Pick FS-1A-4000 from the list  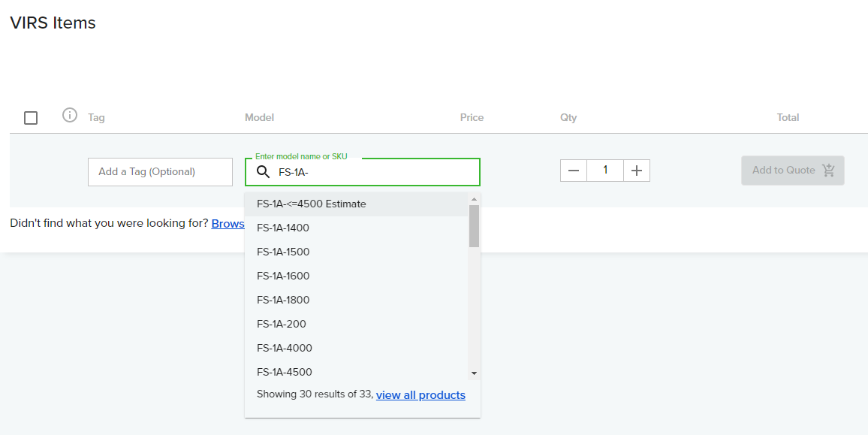(x=285, y=349)
